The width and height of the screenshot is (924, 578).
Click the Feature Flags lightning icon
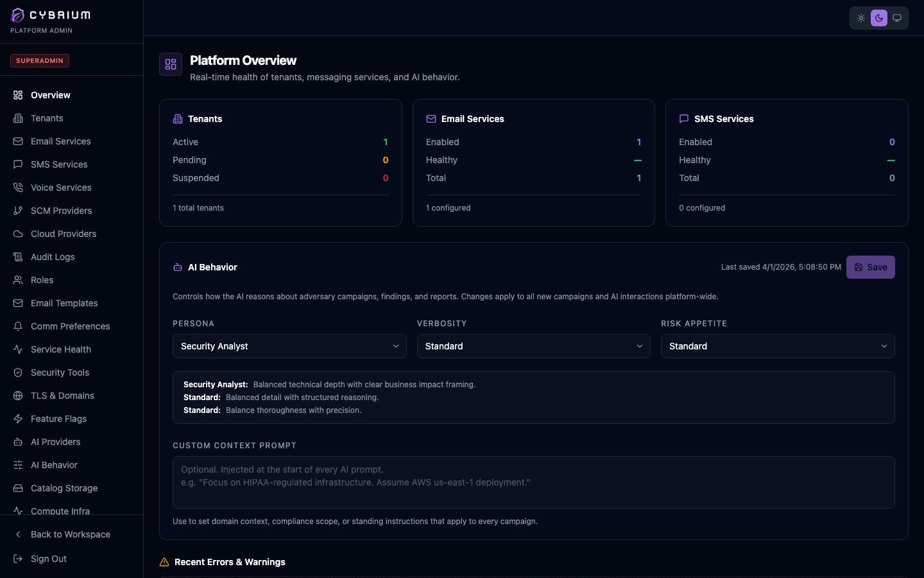(x=18, y=419)
